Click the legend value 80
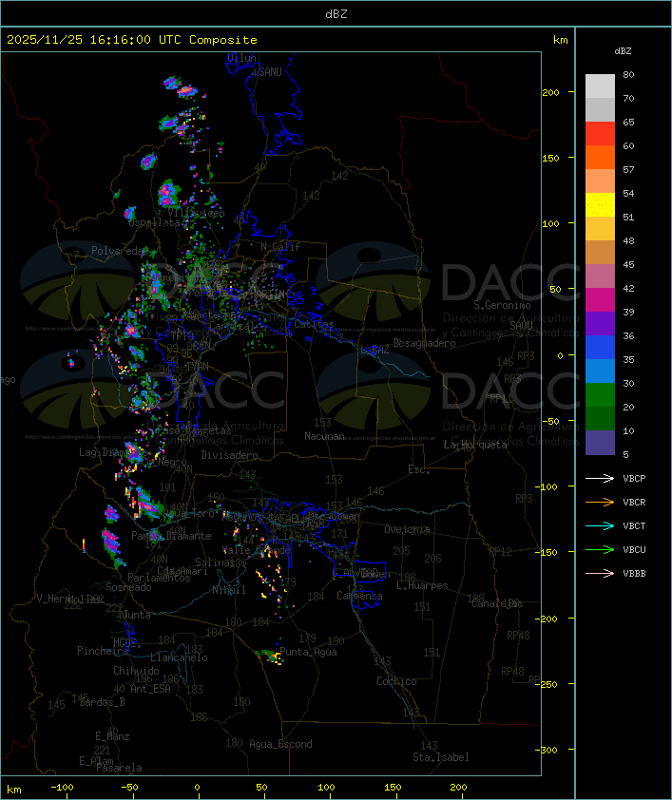The image size is (672, 800). pos(628,74)
